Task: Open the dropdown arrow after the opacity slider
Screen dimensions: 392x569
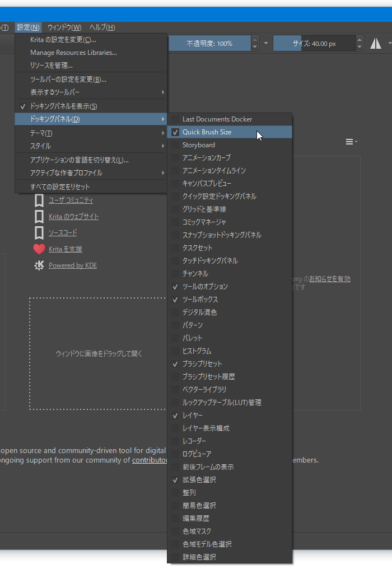Action: [x=266, y=43]
